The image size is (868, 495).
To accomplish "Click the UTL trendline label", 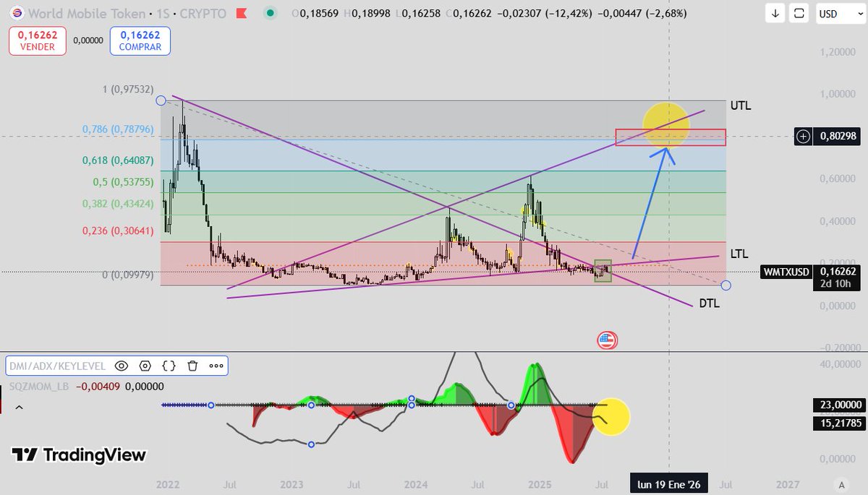I will pyautogui.click(x=741, y=106).
